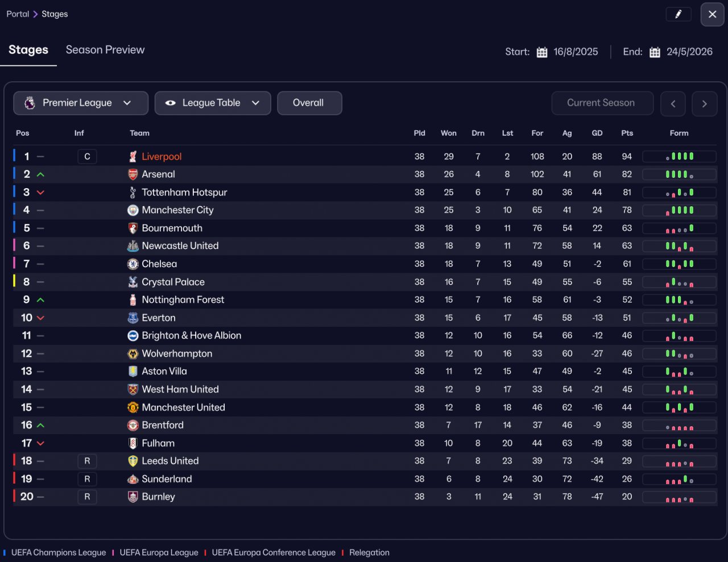The height and width of the screenshot is (562, 728).
Task: Open the end date calendar icon
Action: point(655,52)
